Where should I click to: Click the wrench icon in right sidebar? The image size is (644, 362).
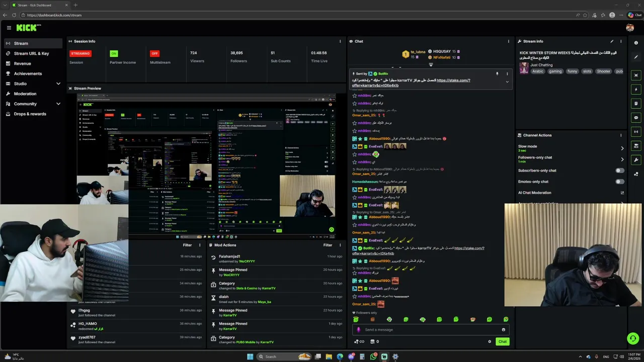click(x=636, y=160)
